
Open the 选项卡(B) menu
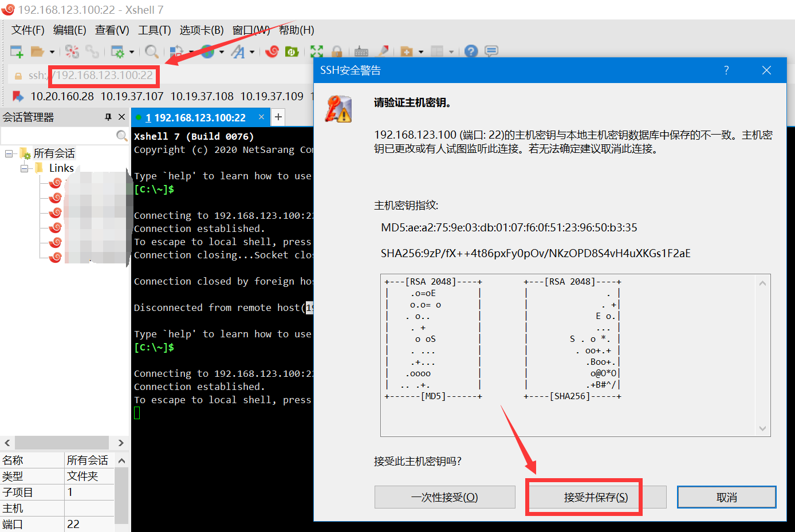pyautogui.click(x=202, y=30)
